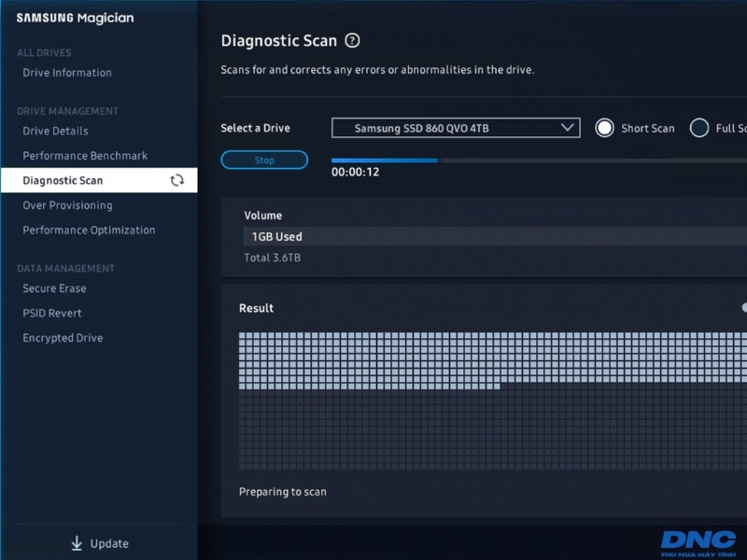747x560 pixels.
Task: Go to Encrypted Drive
Action: coord(63,338)
